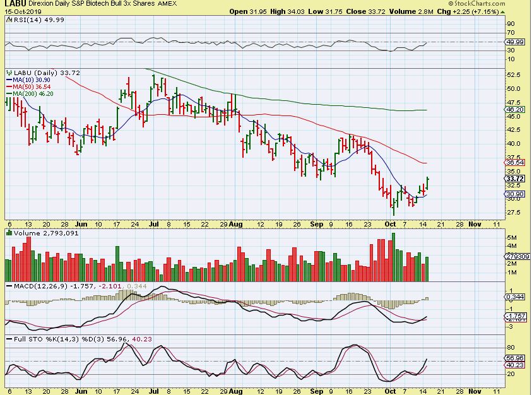Click the -1.757 tag on MACD axis
The width and height of the screenshot is (532, 395).
click(515, 316)
